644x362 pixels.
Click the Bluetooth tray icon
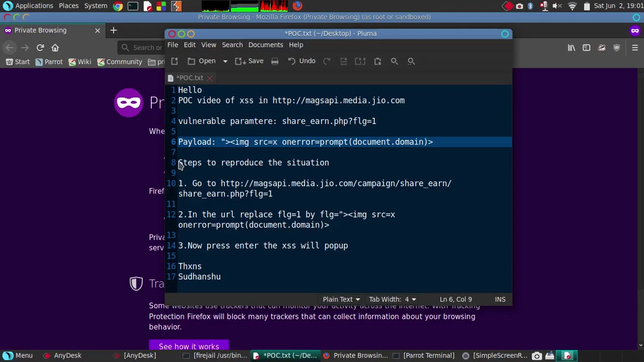pyautogui.click(x=530, y=6)
